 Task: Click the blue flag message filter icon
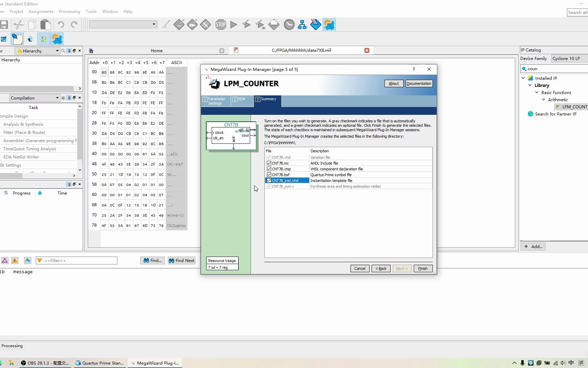click(28, 261)
